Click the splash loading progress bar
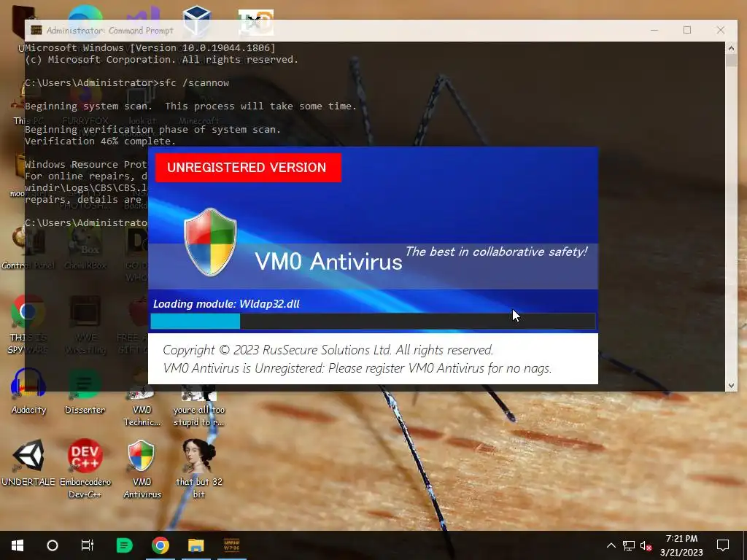The height and width of the screenshot is (560, 747). (x=373, y=322)
